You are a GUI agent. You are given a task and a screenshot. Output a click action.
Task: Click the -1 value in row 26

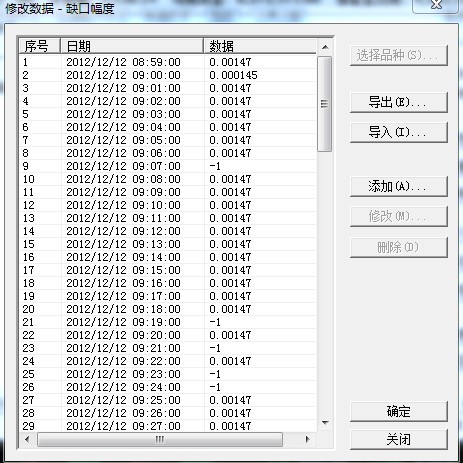[x=215, y=387]
